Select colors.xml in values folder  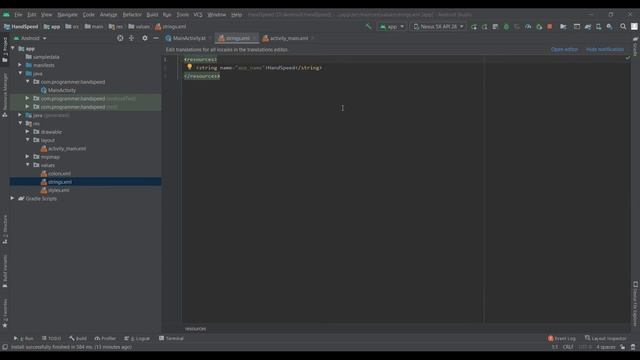click(x=59, y=173)
